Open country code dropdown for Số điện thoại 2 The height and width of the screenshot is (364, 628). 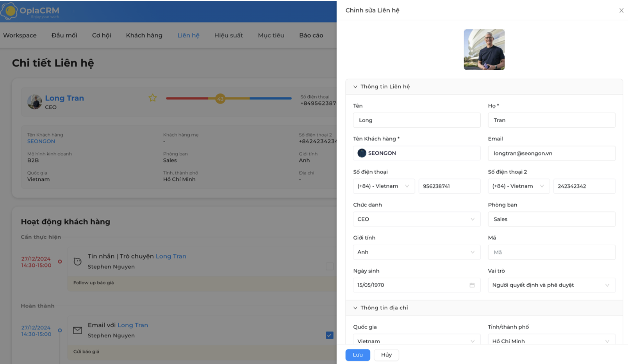coord(519,186)
